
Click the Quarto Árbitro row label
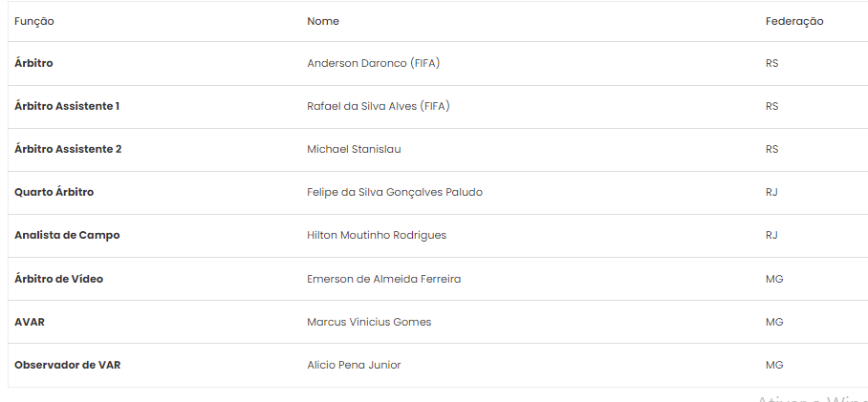(x=54, y=193)
